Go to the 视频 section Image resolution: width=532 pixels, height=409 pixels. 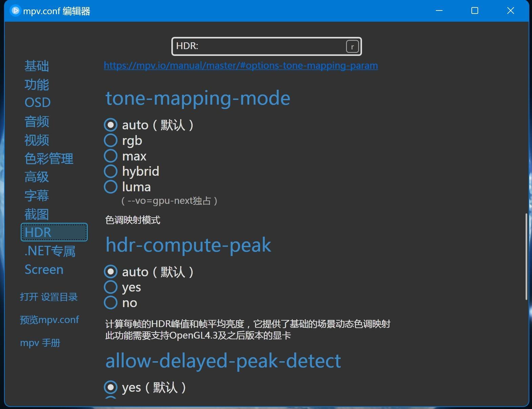click(x=37, y=140)
